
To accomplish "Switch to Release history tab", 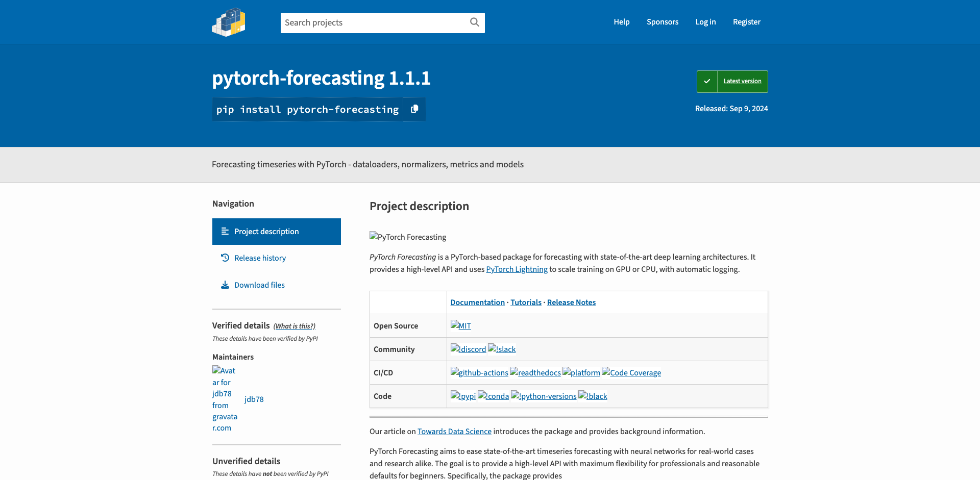I will pos(277,258).
